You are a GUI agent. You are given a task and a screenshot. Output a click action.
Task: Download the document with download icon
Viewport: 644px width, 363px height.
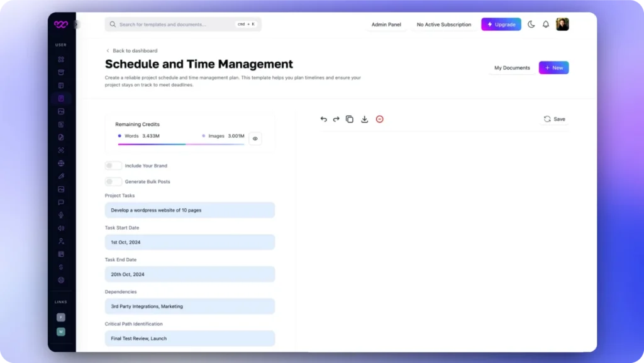pyautogui.click(x=364, y=119)
